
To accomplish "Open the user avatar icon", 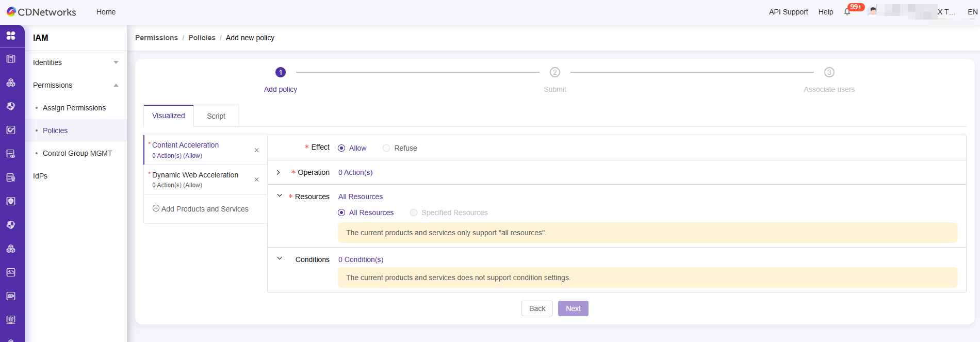I will tap(873, 11).
